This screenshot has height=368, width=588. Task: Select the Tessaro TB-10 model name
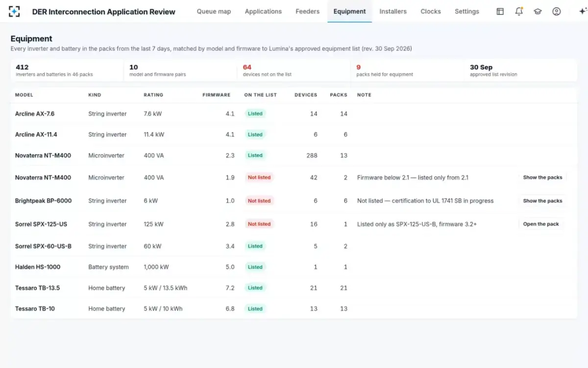35,309
